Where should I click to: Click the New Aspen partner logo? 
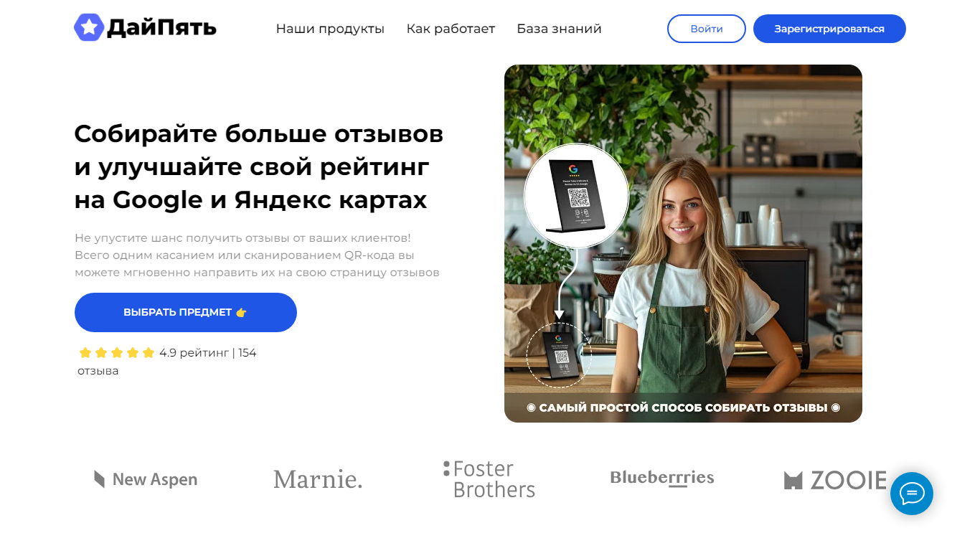[146, 479]
